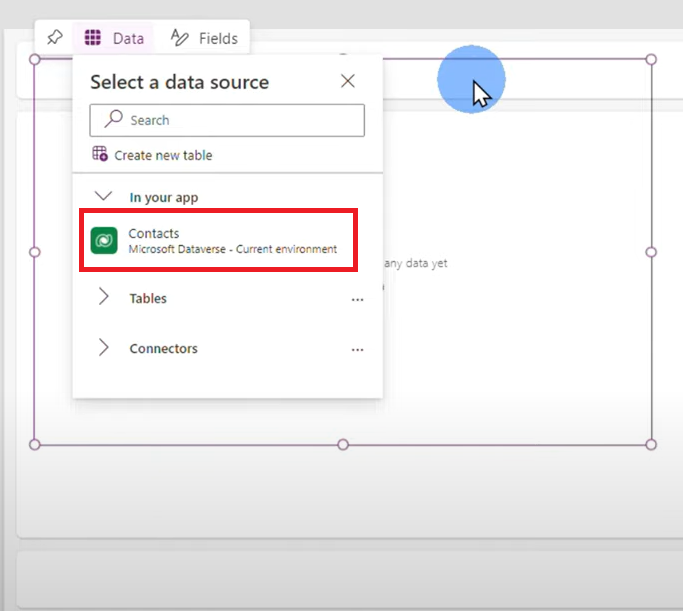Click the Fields pencil icon
This screenshot has width=683, height=611.
(179, 37)
